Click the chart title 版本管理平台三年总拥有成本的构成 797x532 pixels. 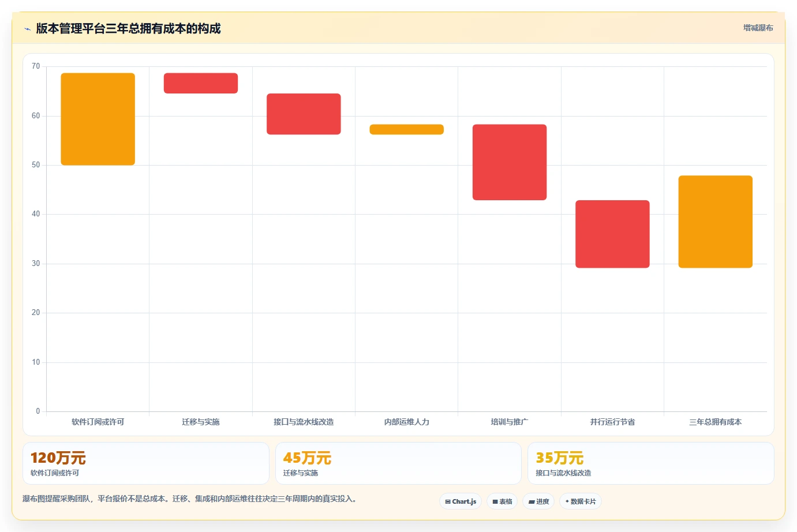coord(128,29)
